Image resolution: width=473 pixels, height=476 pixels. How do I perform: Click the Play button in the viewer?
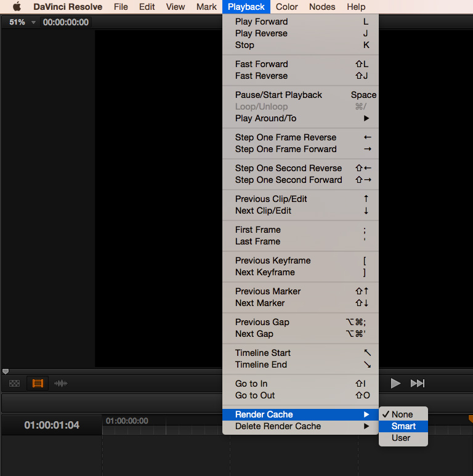point(395,384)
